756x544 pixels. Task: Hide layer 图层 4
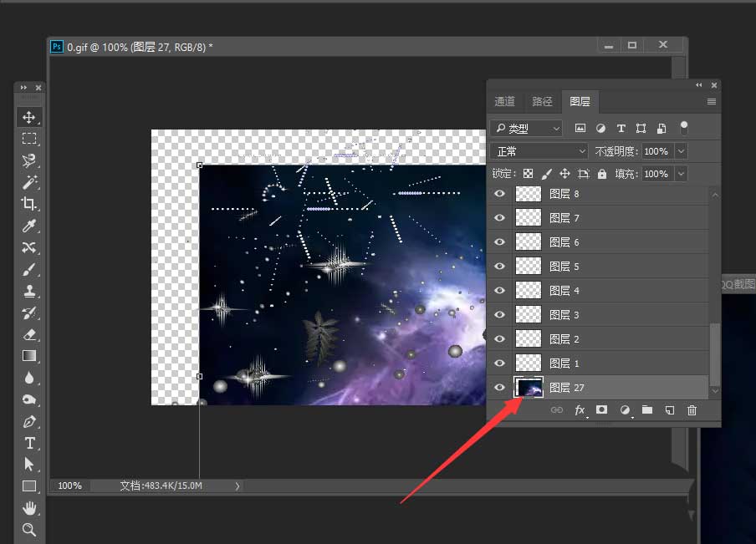tap(500, 291)
